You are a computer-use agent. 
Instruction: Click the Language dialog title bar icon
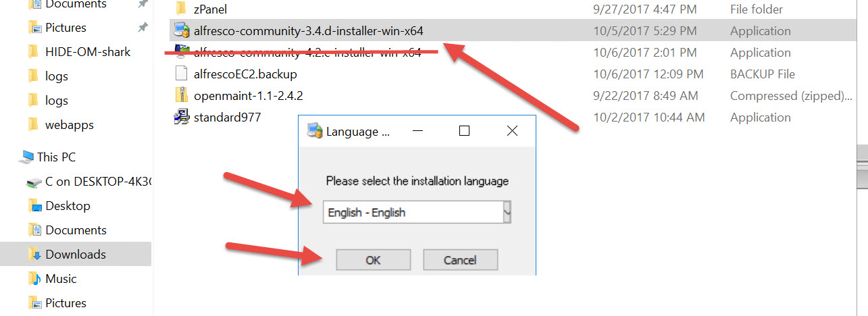(314, 132)
